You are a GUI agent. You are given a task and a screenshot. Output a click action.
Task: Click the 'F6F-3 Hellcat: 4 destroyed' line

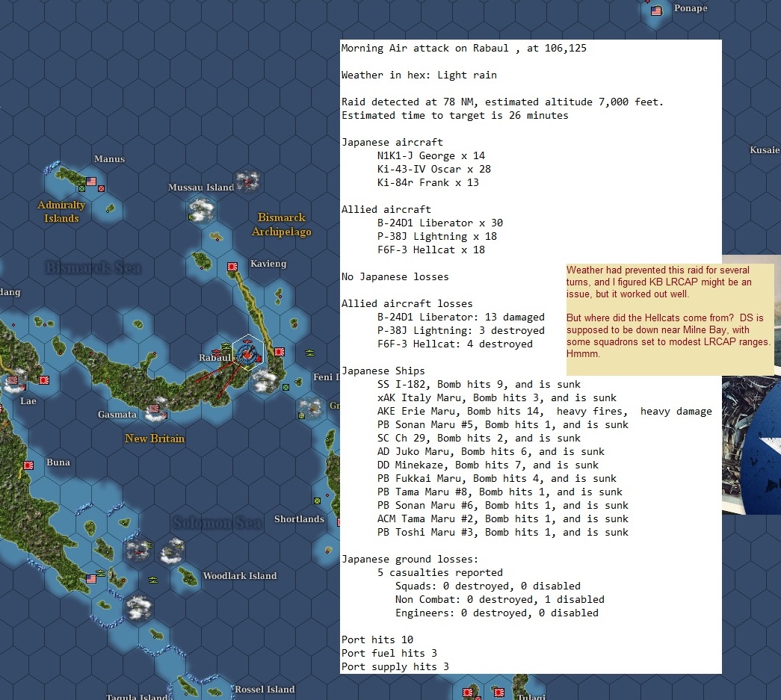[454, 344]
